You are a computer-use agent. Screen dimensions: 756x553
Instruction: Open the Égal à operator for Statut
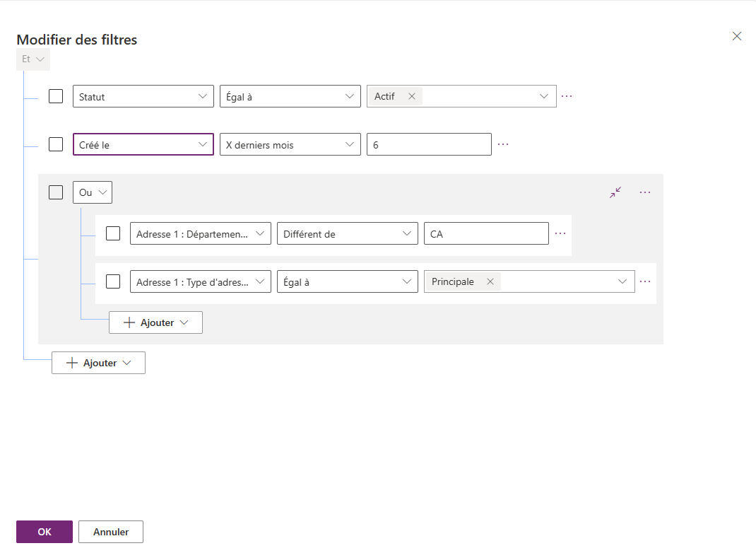coord(290,96)
